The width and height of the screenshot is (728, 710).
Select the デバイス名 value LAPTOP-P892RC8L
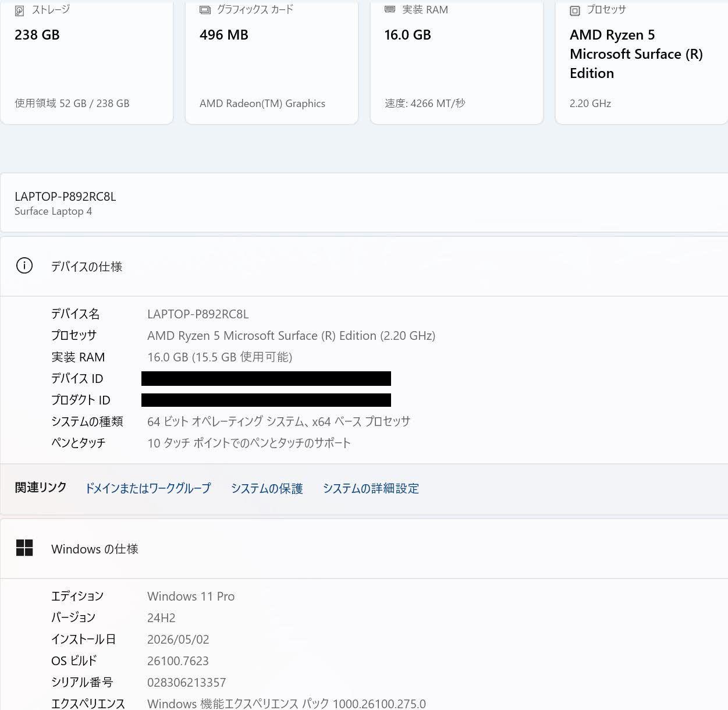198,314
